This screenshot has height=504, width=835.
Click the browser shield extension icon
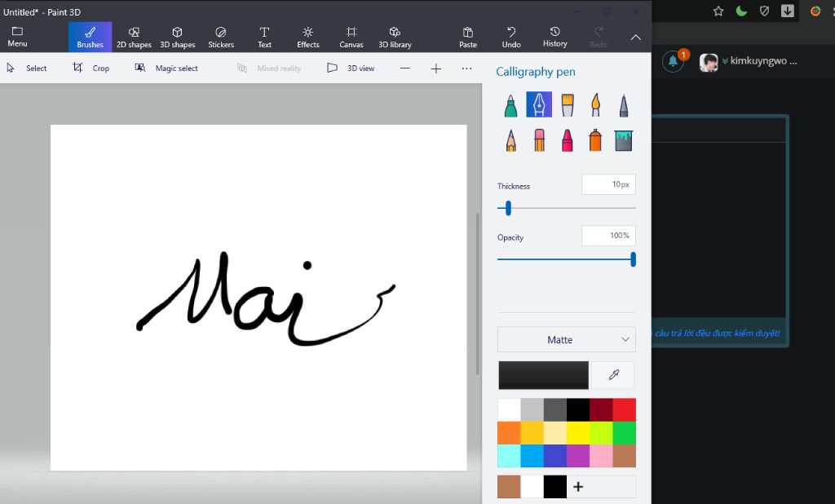point(764,11)
